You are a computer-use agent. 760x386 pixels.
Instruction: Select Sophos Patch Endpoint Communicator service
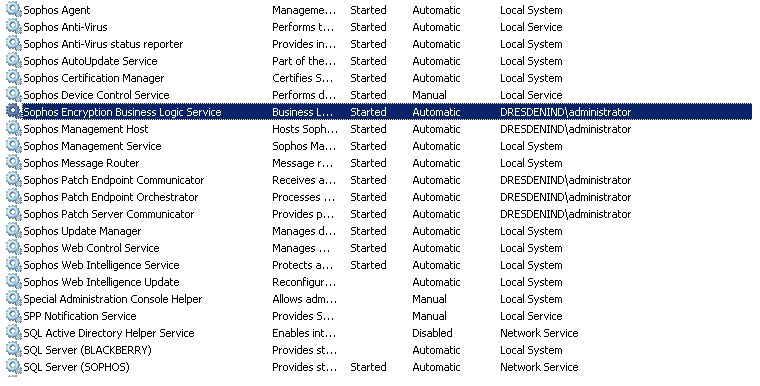tap(113, 180)
